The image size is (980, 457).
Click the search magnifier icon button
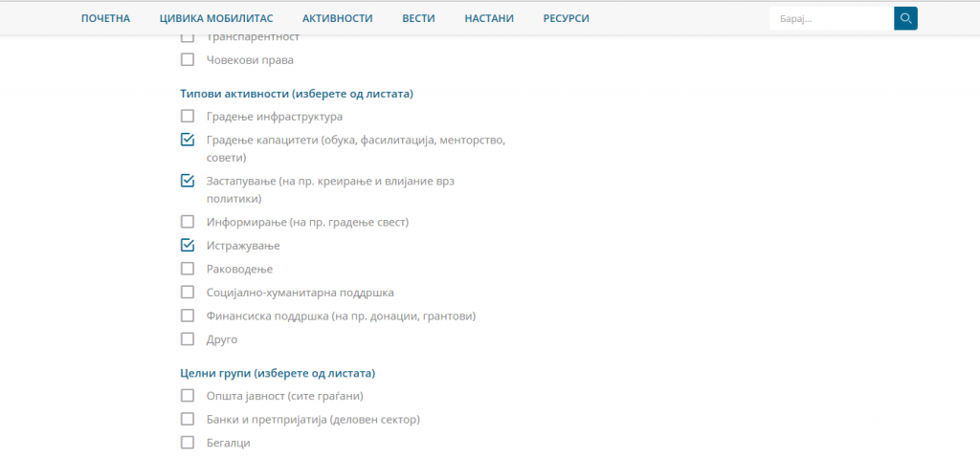pyautogui.click(x=905, y=19)
